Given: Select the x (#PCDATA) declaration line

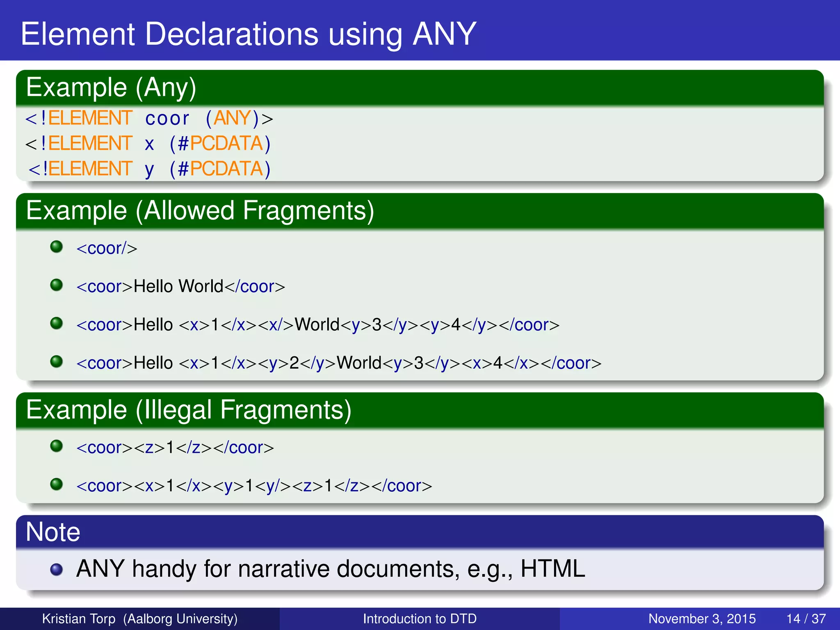Looking at the screenshot, I should click(148, 144).
